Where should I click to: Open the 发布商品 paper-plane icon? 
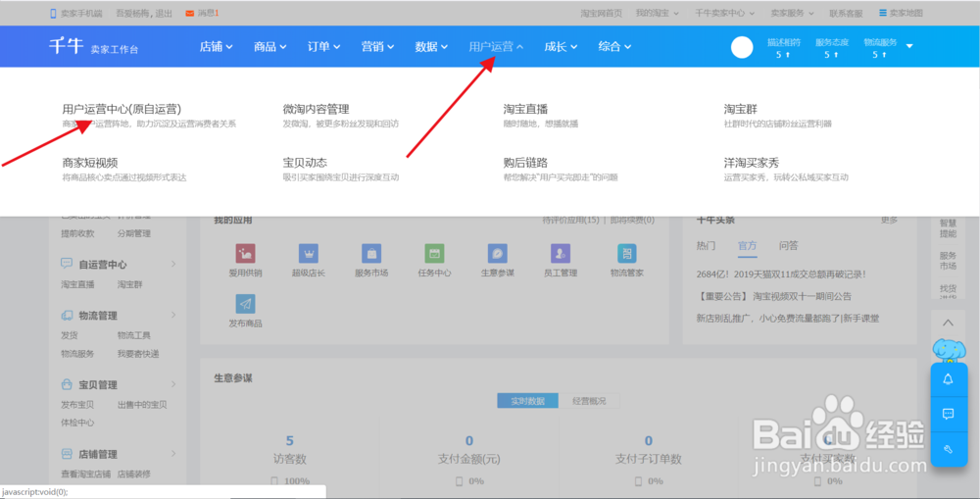coord(245,304)
